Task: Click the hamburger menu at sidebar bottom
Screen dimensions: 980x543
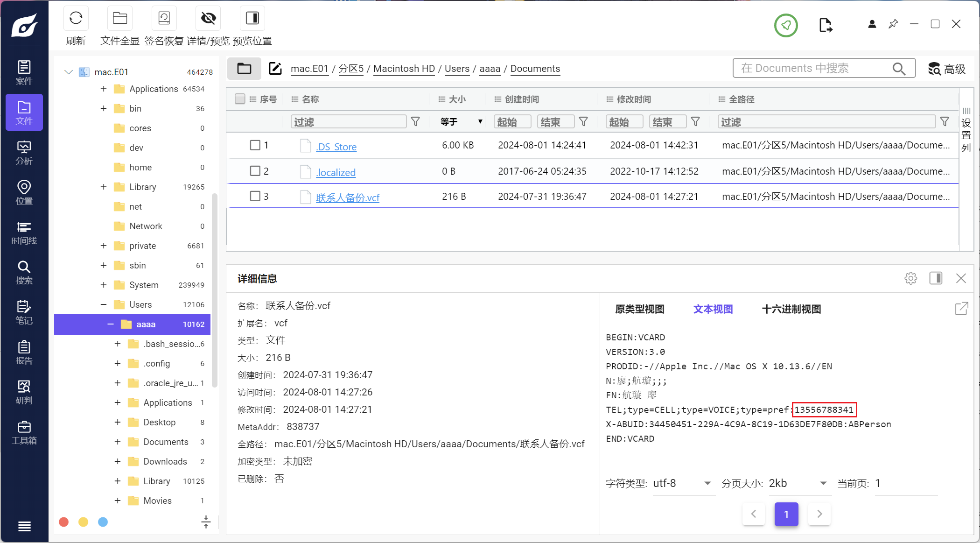Action: 24,526
